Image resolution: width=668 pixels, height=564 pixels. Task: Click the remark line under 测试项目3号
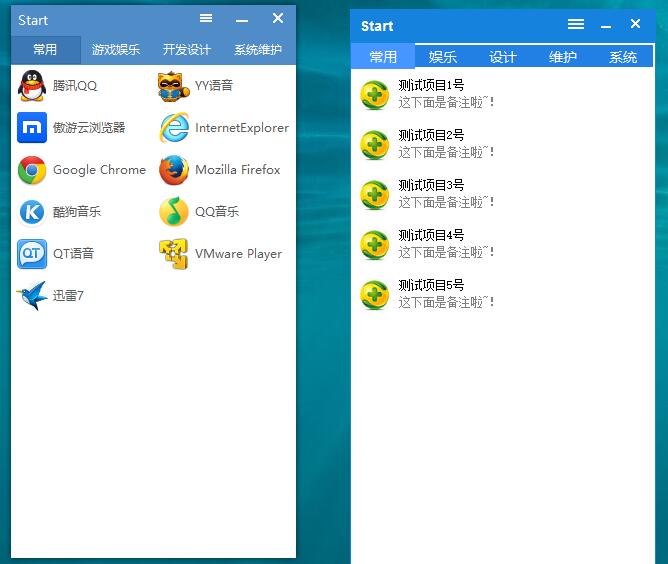(x=446, y=202)
